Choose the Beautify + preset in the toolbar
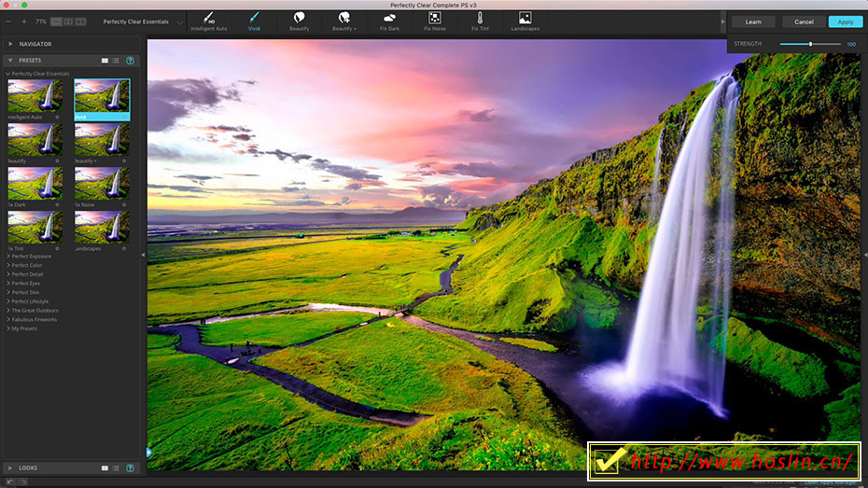 [x=344, y=21]
